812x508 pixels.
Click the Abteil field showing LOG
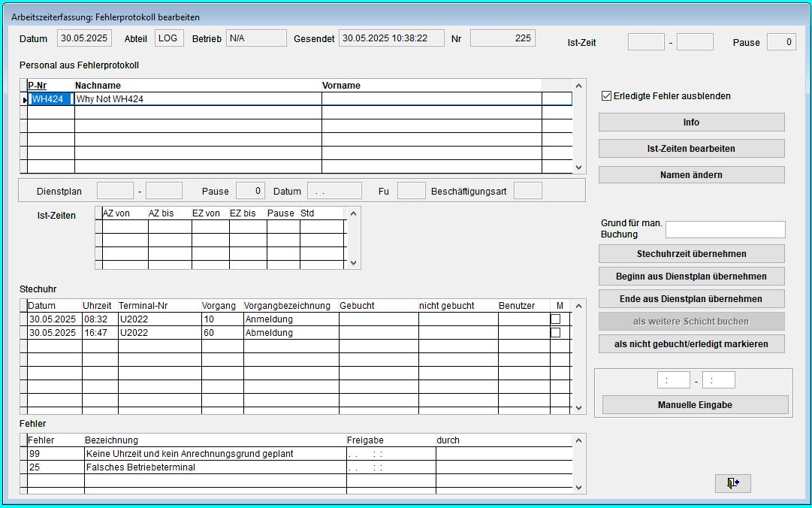[x=169, y=38]
